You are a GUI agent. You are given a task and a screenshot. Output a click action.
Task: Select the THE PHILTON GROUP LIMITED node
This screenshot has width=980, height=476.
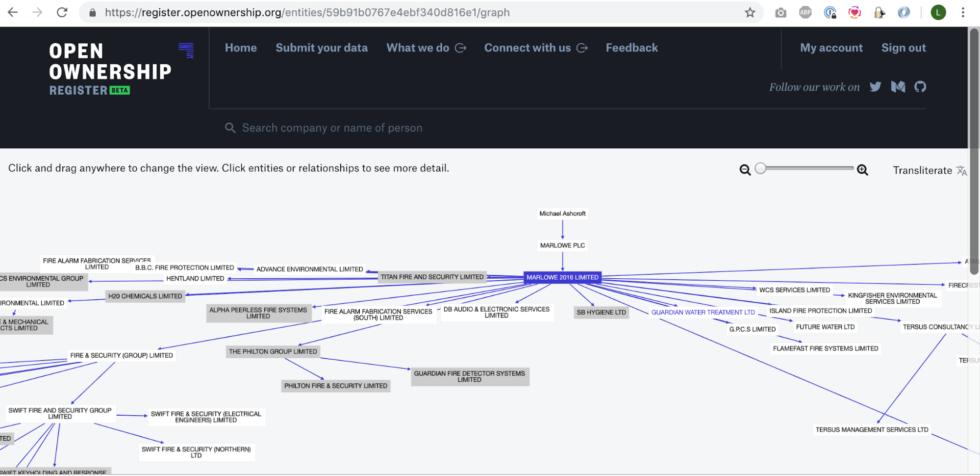coord(273,351)
